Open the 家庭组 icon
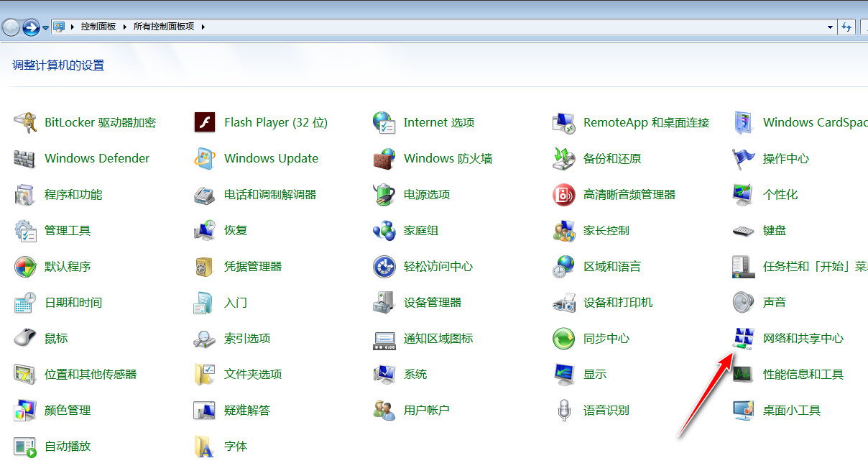868x471 pixels. pos(384,231)
